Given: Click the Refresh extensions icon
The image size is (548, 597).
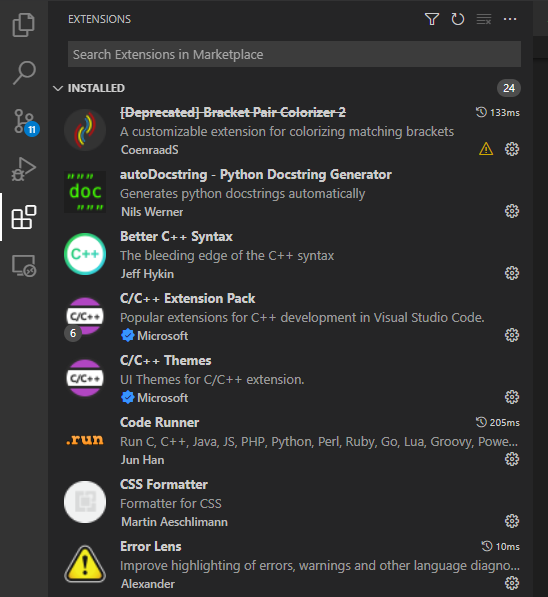Looking at the screenshot, I should tap(458, 19).
